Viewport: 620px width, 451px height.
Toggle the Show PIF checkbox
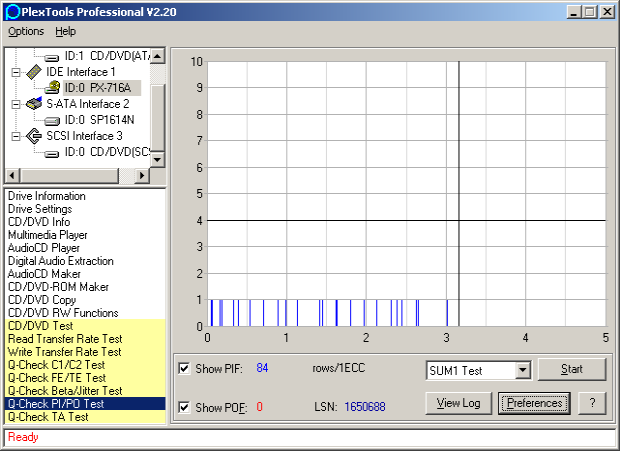point(184,368)
